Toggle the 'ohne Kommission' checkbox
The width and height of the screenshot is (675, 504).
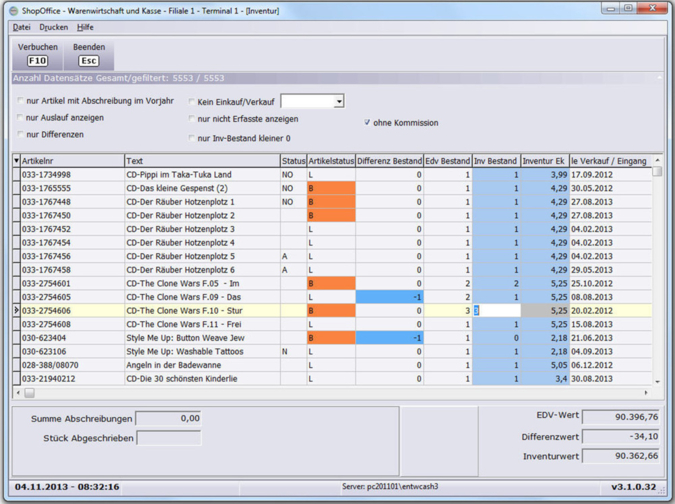[367, 123]
